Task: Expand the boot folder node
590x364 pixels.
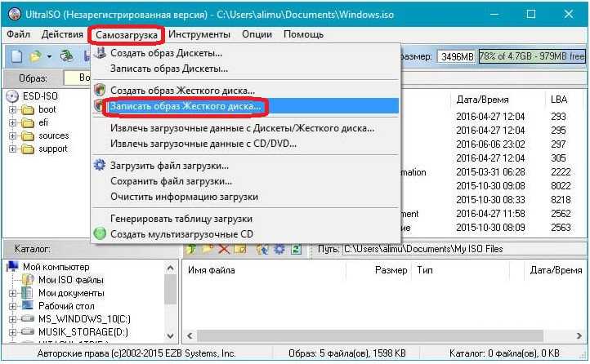Action: coord(12,109)
